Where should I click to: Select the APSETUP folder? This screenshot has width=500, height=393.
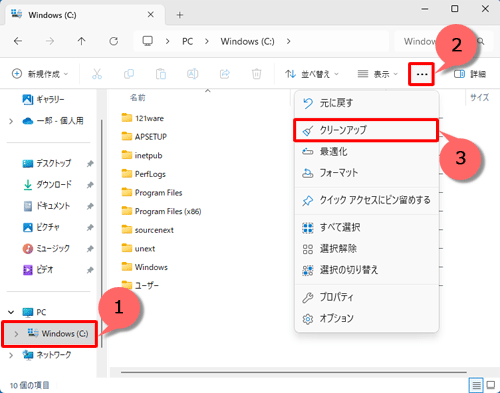tap(144, 137)
